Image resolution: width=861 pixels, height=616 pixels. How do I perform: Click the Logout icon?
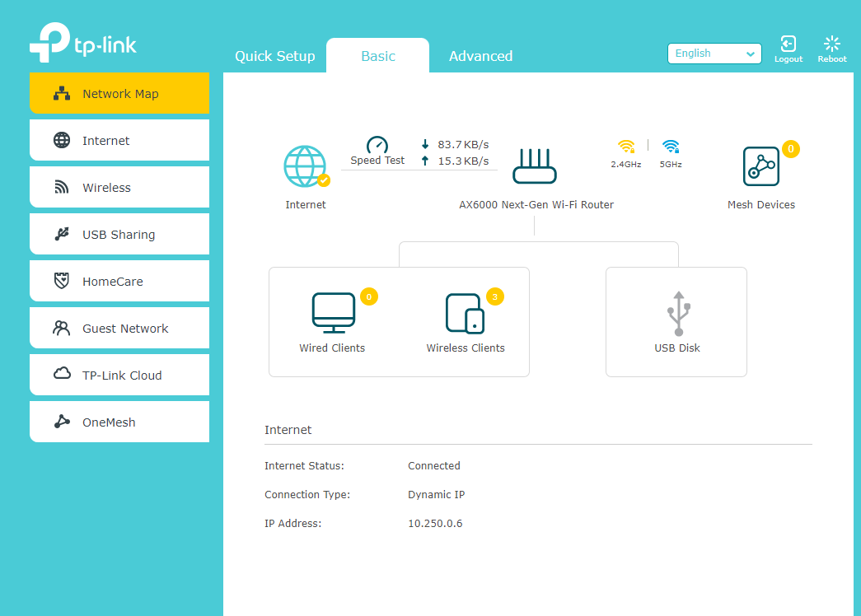[x=788, y=49]
